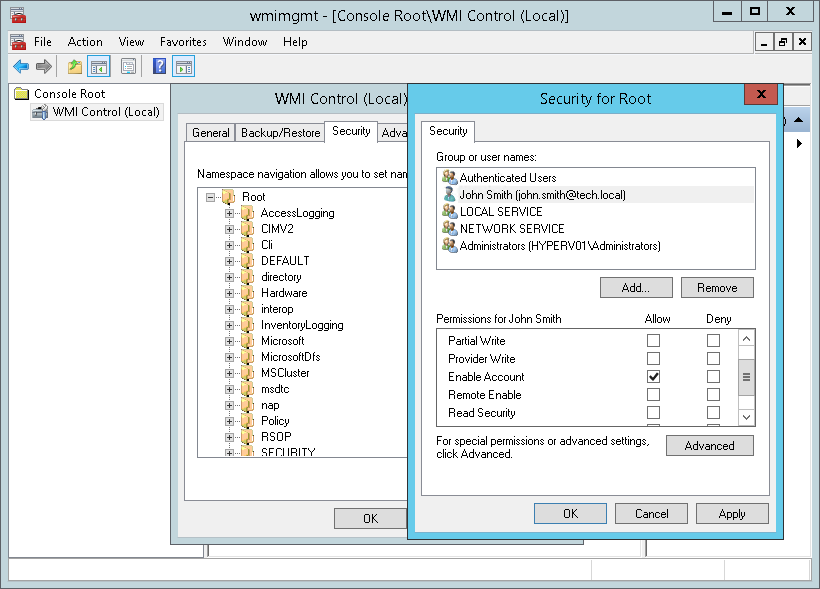Click the Back navigation arrow

click(20, 67)
